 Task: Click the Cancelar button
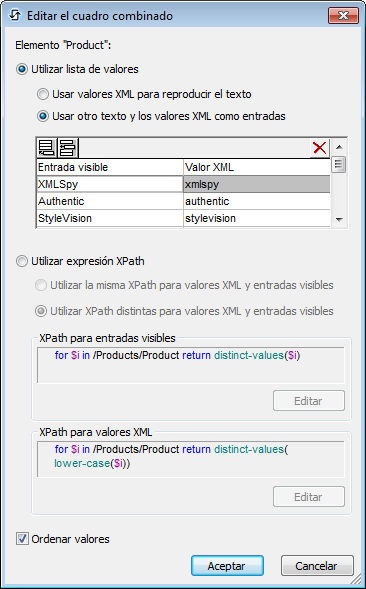coord(317,566)
